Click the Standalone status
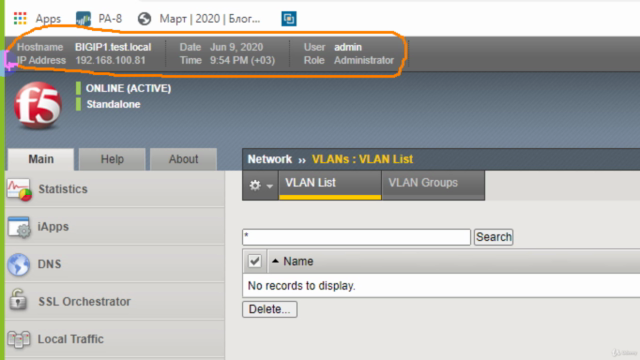Screen dimensions: 640x360 (x=113, y=104)
